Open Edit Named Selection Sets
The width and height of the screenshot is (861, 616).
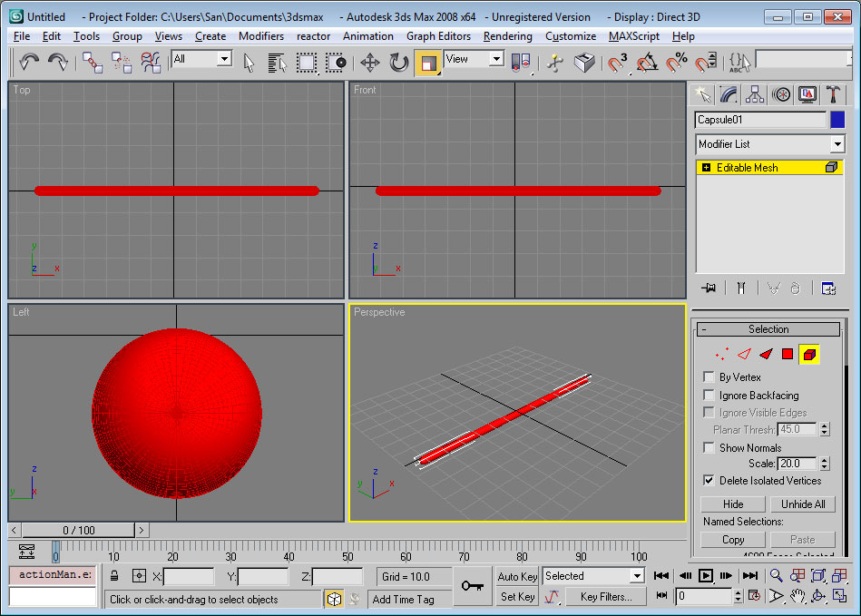coord(739,62)
